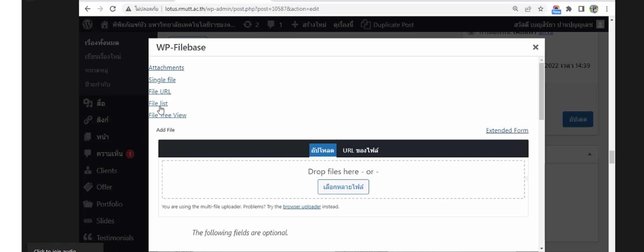Open เขียนเรื่องใหม่ in the sidebar
Screen dimensions: 644x252
(103, 56)
